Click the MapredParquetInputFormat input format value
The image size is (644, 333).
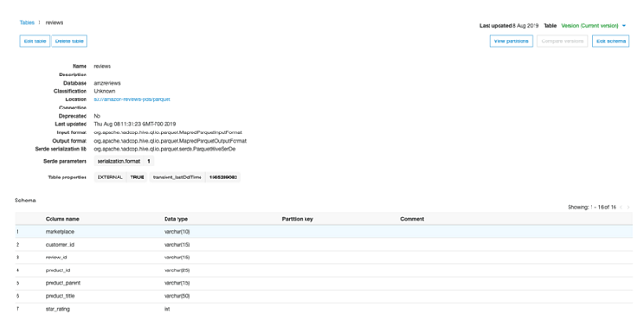point(167,132)
